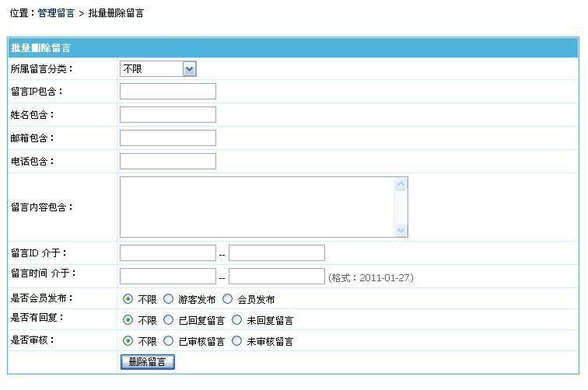Click the 留言ID ending value field
Image resolution: width=588 pixels, height=390 pixels.
276,253
